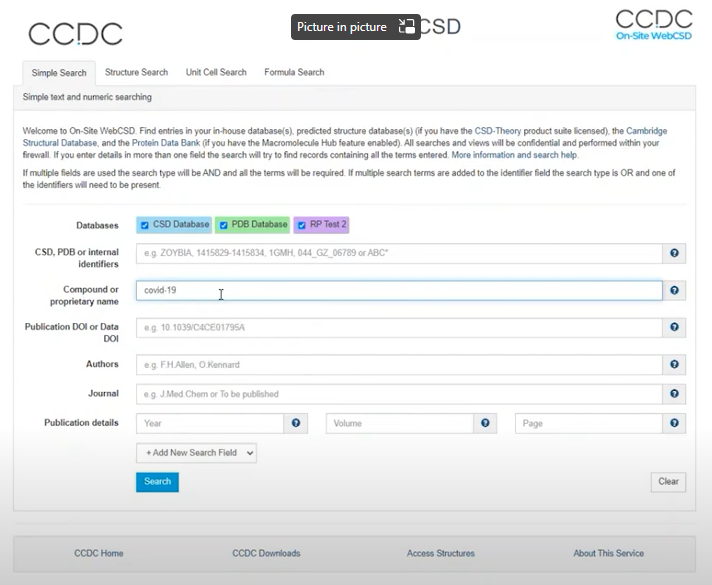Image resolution: width=712 pixels, height=585 pixels.
Task: Select the Formula Search tab
Action: pos(294,72)
